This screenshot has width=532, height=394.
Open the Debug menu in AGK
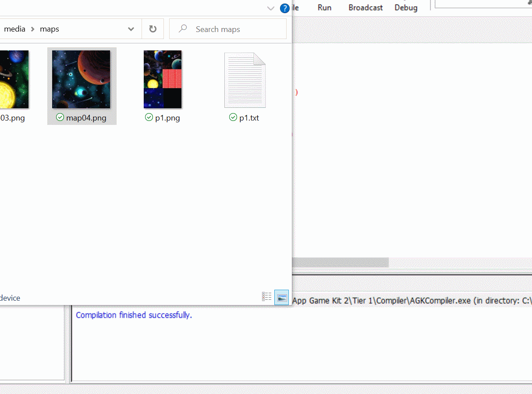click(406, 7)
